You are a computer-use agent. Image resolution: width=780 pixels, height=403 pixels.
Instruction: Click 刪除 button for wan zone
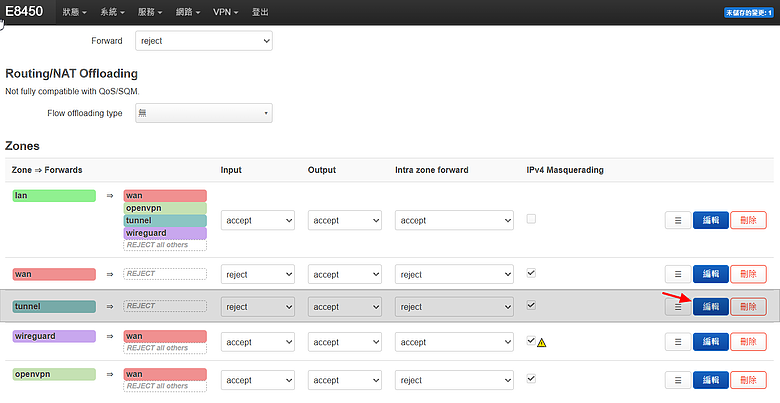pos(748,274)
